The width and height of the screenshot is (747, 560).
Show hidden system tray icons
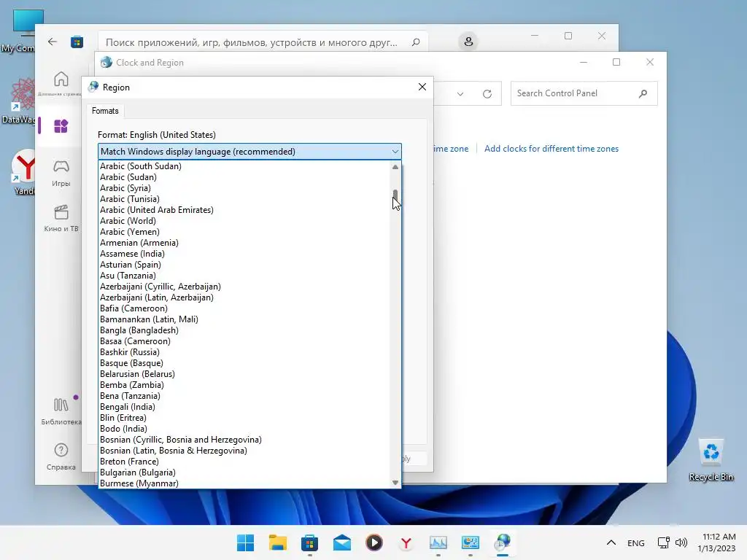(611, 542)
